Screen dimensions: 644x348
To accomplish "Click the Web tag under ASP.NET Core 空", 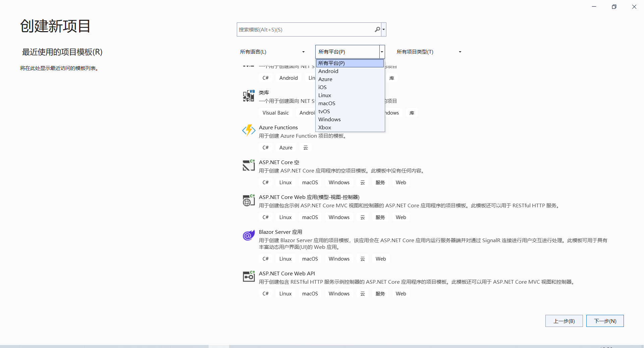I will [x=401, y=183].
